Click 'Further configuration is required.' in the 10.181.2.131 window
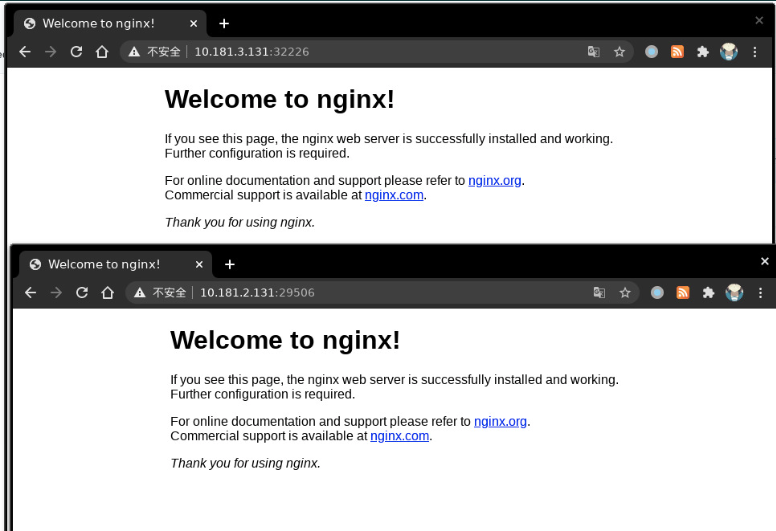Screen dimensions: 776x531 (x=262, y=394)
